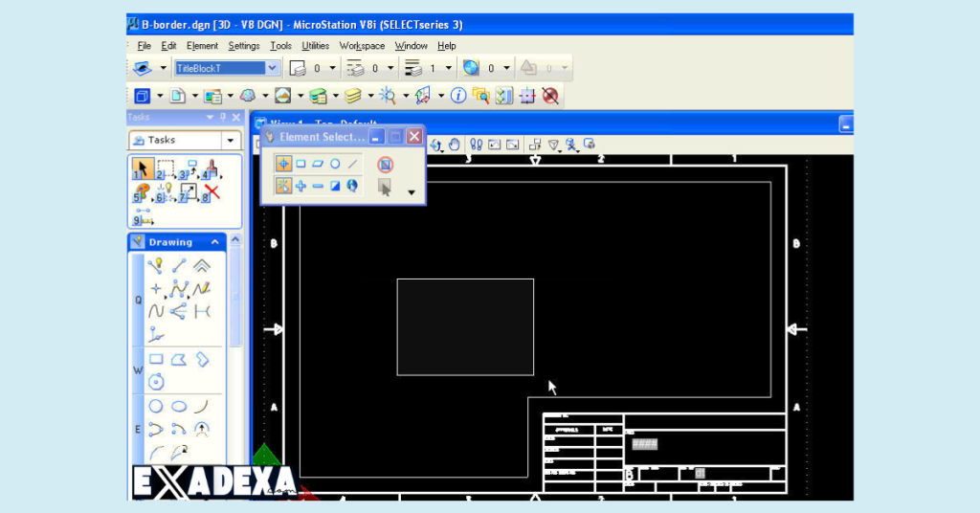Select the Place Ellipse tool

click(179, 406)
